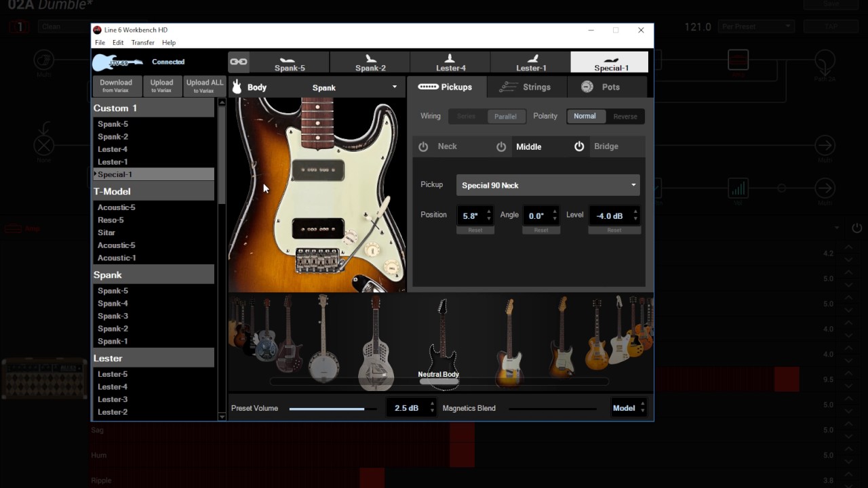Decrease the pickup Level value
Image resolution: width=868 pixels, height=488 pixels.
[x=635, y=220]
